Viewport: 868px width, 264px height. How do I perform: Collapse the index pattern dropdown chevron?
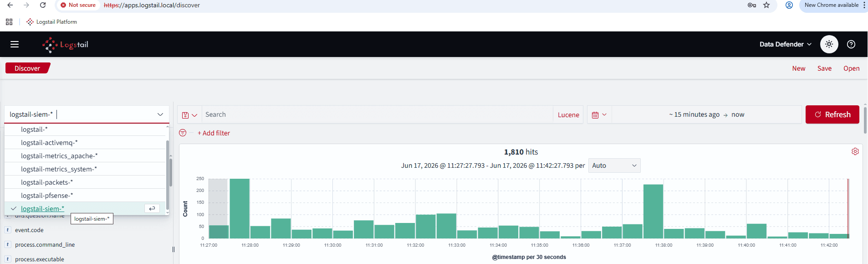pos(160,114)
